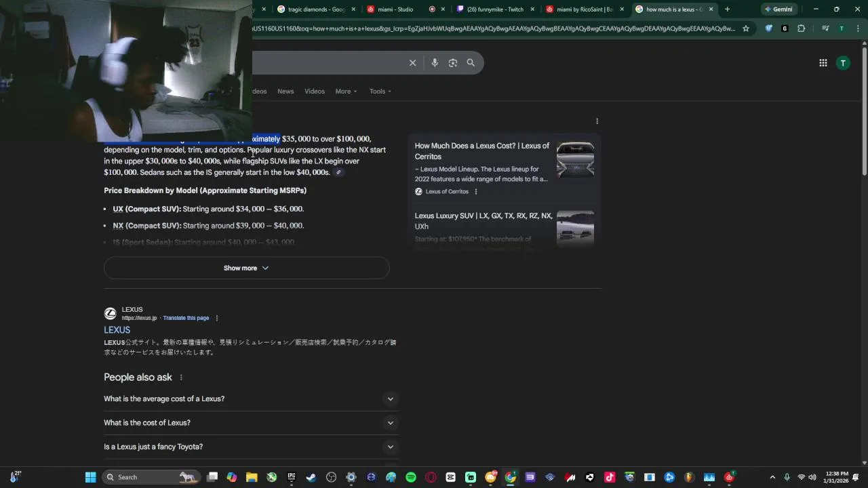Close the 'tragic diamonds' tab

(353, 9)
